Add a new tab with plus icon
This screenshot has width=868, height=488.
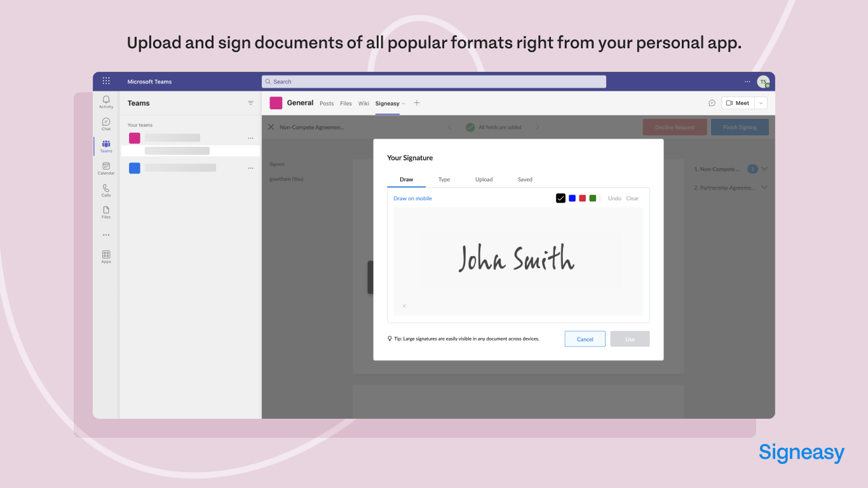point(417,103)
